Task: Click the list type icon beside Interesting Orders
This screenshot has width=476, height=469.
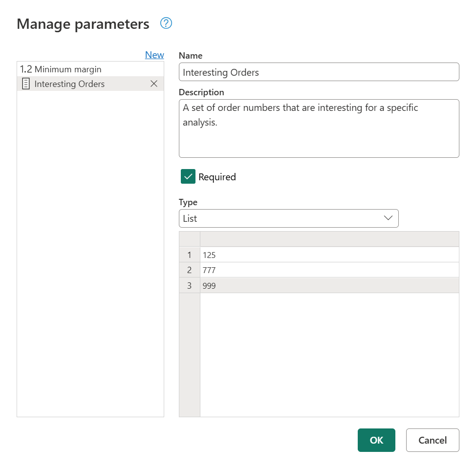Action: coord(25,84)
